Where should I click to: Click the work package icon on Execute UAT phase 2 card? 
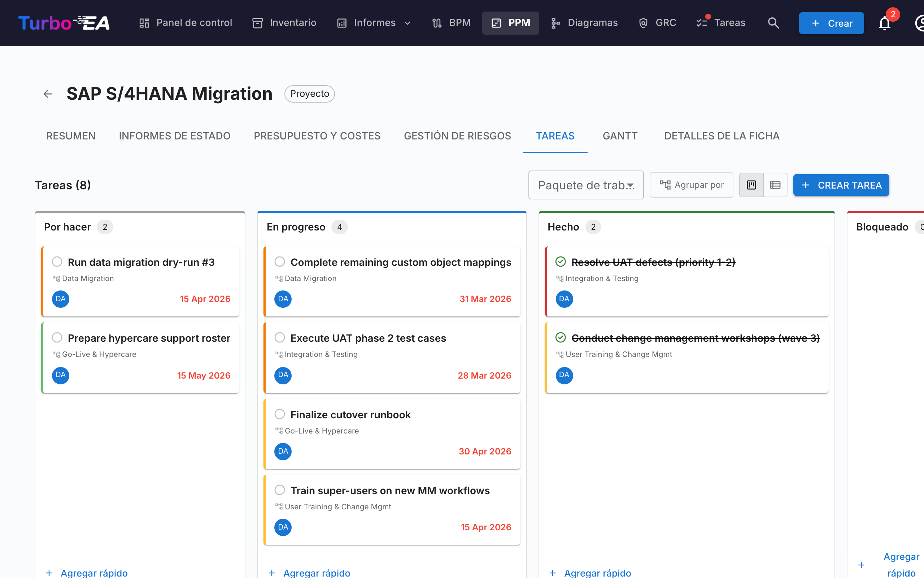279,354
